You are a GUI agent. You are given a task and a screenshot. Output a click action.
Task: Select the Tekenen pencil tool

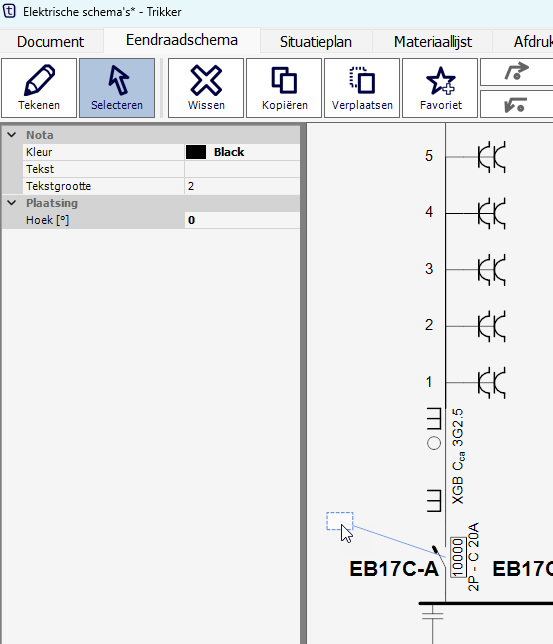39,88
